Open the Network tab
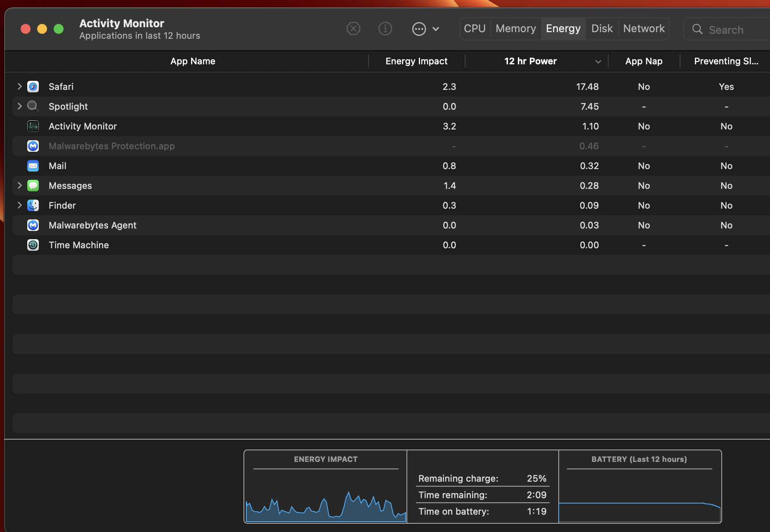 click(644, 28)
